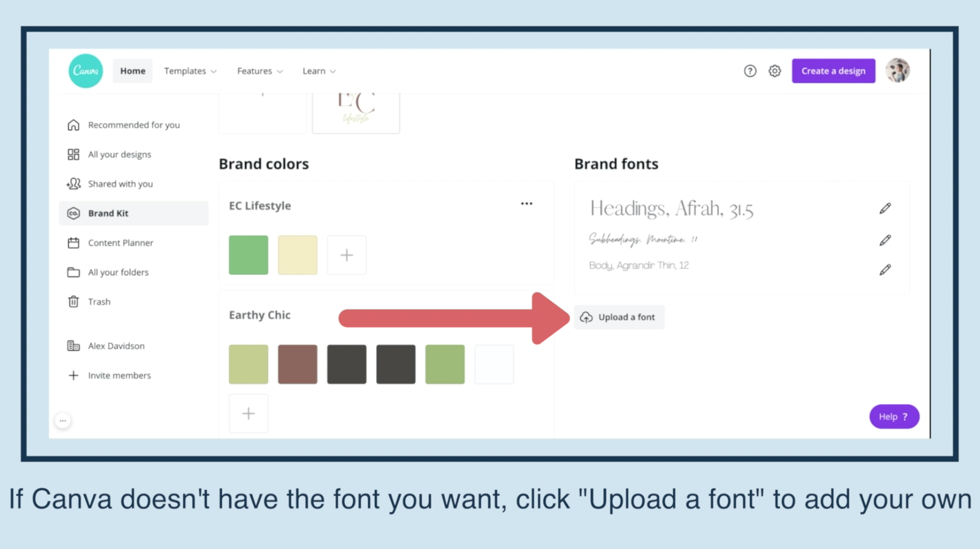Screen dimensions: 980x549
Task: Open Content Planner in sidebar
Action: [120, 243]
